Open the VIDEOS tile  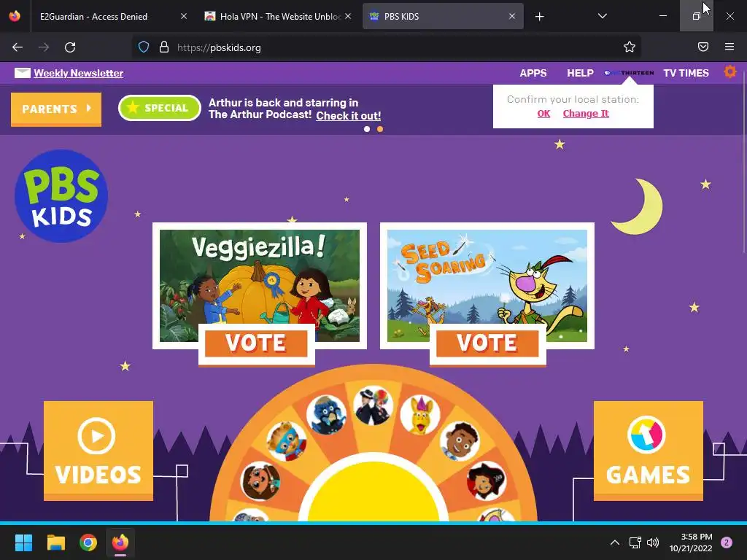[x=98, y=451]
